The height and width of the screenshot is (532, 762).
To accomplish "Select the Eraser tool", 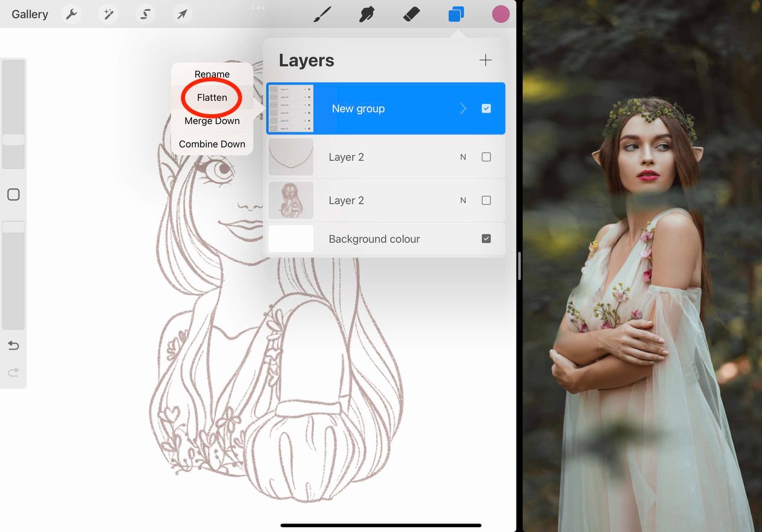I will pyautogui.click(x=411, y=14).
